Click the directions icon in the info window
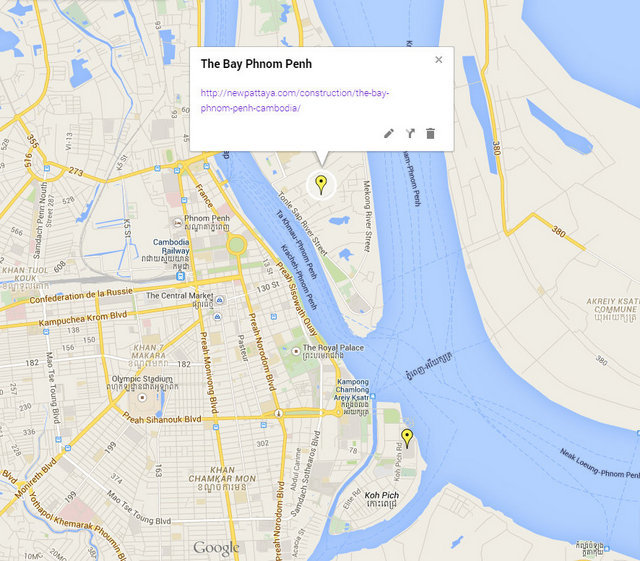Image resolution: width=640 pixels, height=561 pixels. [410, 134]
